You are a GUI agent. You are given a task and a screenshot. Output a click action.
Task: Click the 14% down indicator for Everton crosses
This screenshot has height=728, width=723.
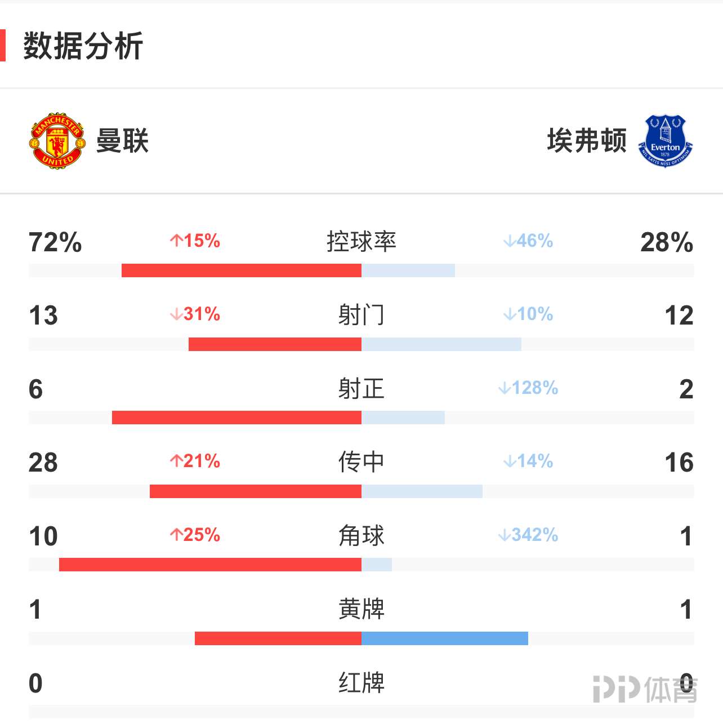tap(528, 461)
